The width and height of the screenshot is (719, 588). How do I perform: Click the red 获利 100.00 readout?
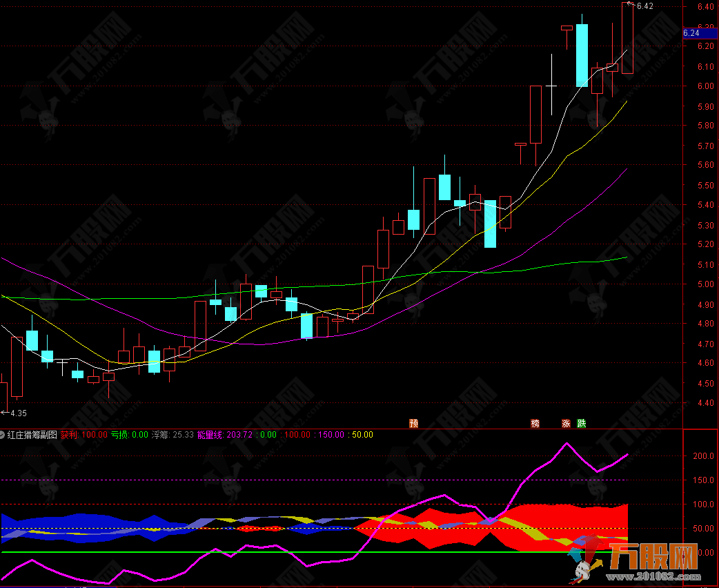(83, 435)
